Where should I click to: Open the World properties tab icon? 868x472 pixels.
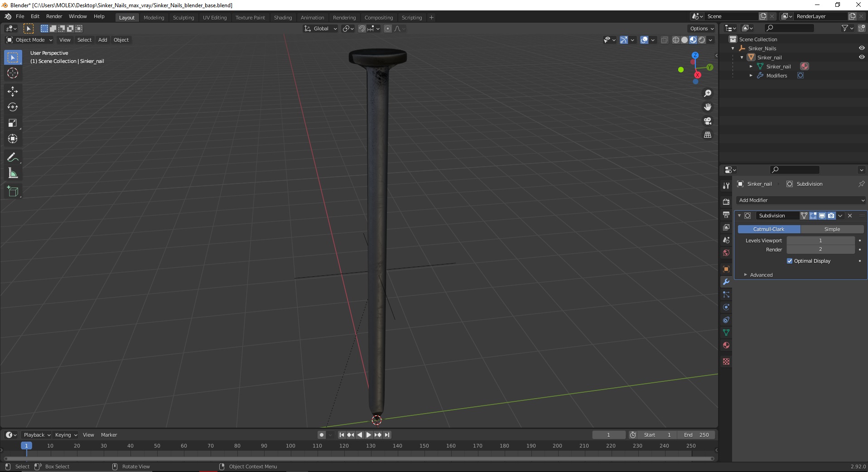(x=726, y=253)
